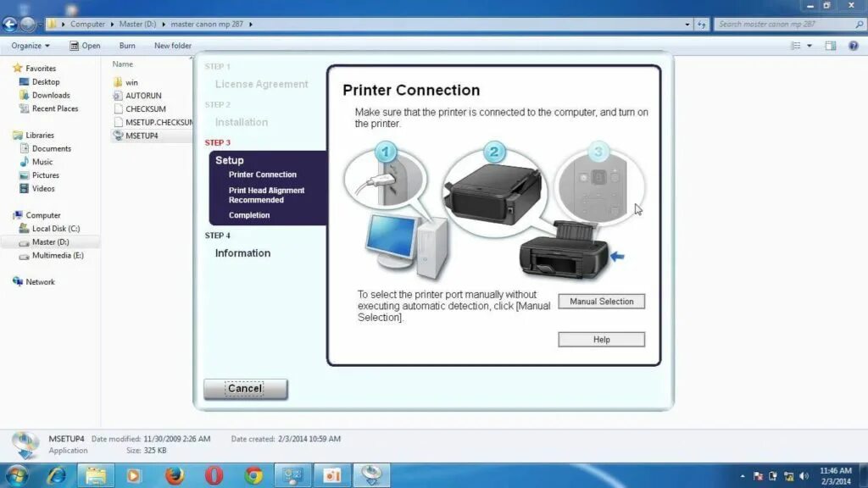The image size is (868, 488).
Task: Toggle the preview pane icon
Action: point(831,46)
